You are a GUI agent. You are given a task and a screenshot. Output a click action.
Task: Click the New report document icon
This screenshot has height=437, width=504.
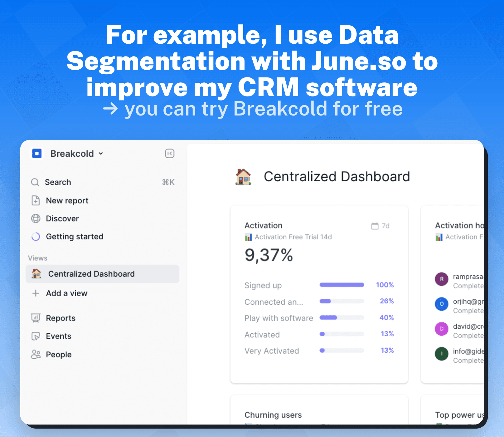point(36,200)
